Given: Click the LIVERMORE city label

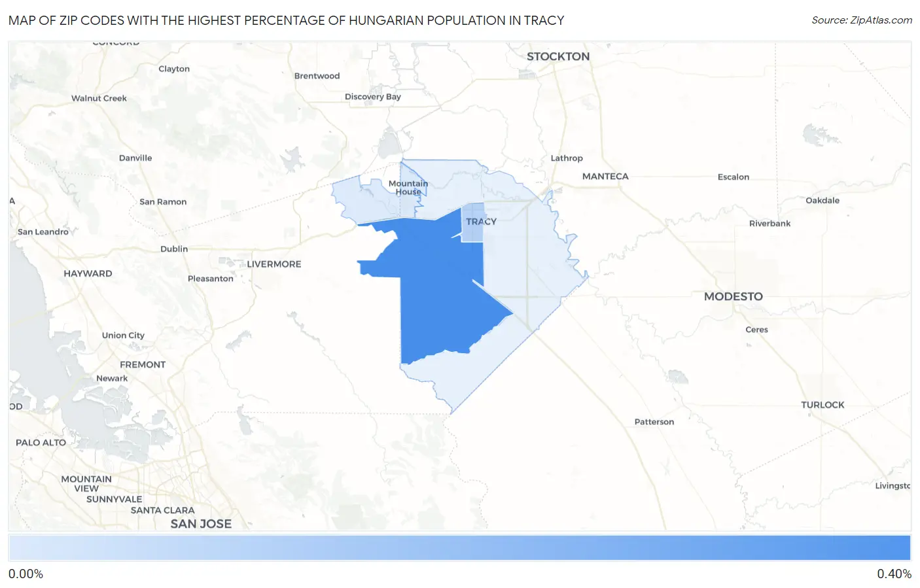Looking at the screenshot, I should tap(274, 264).
